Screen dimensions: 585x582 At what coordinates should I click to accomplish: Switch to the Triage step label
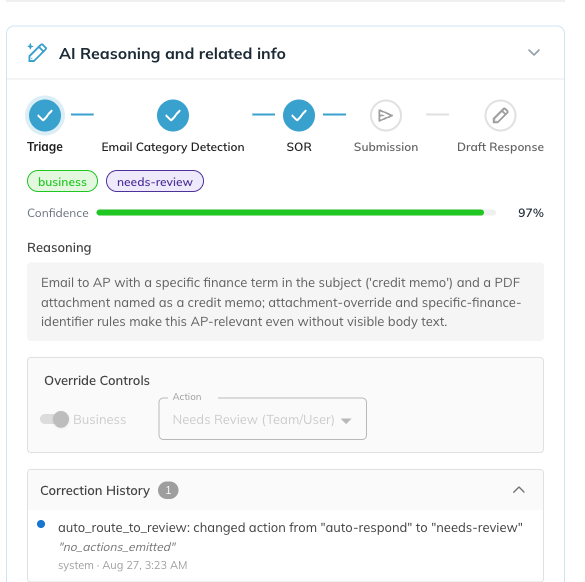[x=45, y=147]
